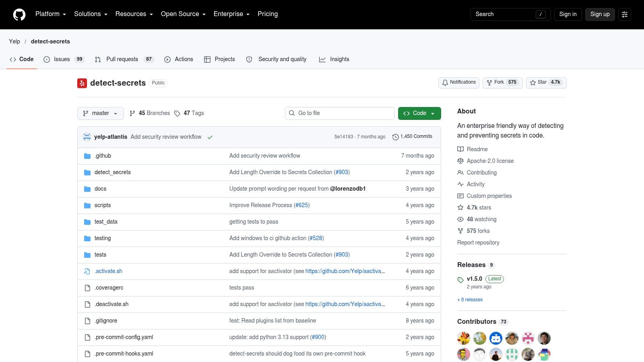Open the first contributor avatar
This screenshot has width=644, height=362.
[x=464, y=338]
